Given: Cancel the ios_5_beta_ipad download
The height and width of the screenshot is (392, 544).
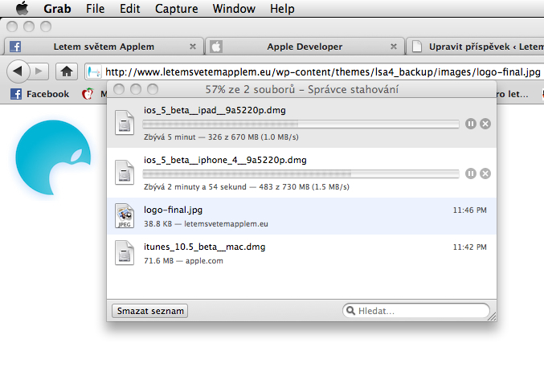Looking at the screenshot, I should click(485, 124).
